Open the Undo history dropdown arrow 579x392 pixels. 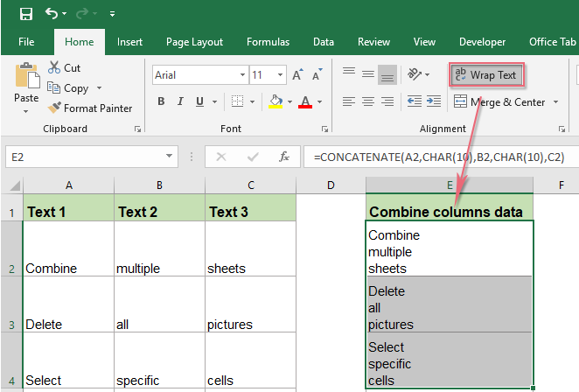click(x=65, y=14)
